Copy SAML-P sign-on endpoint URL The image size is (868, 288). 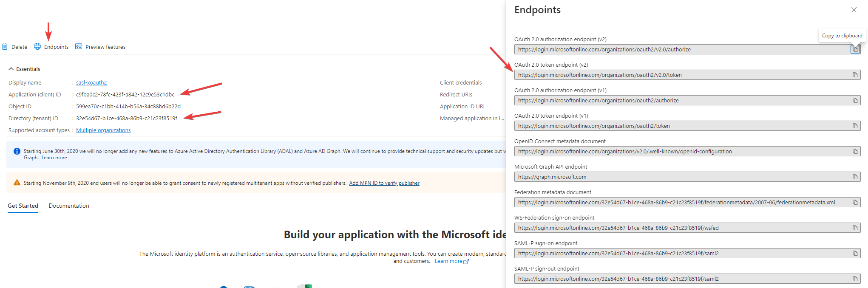click(855, 254)
